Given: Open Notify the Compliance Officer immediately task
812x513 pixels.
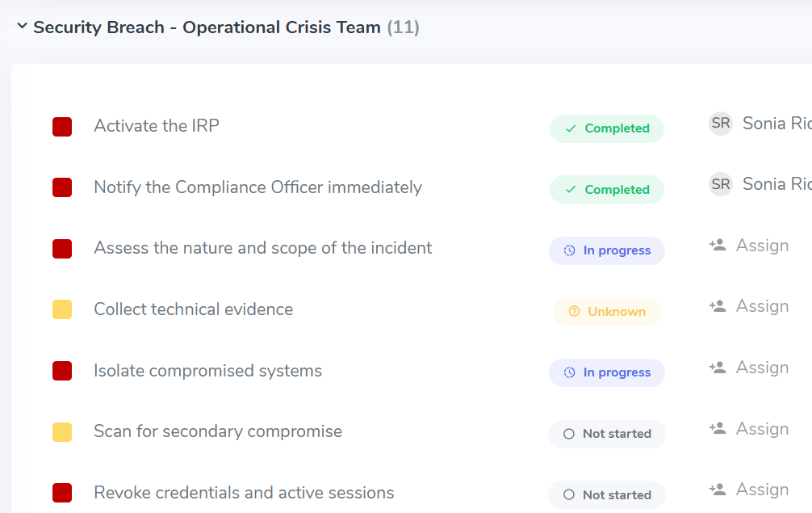Looking at the screenshot, I should click(x=258, y=187).
